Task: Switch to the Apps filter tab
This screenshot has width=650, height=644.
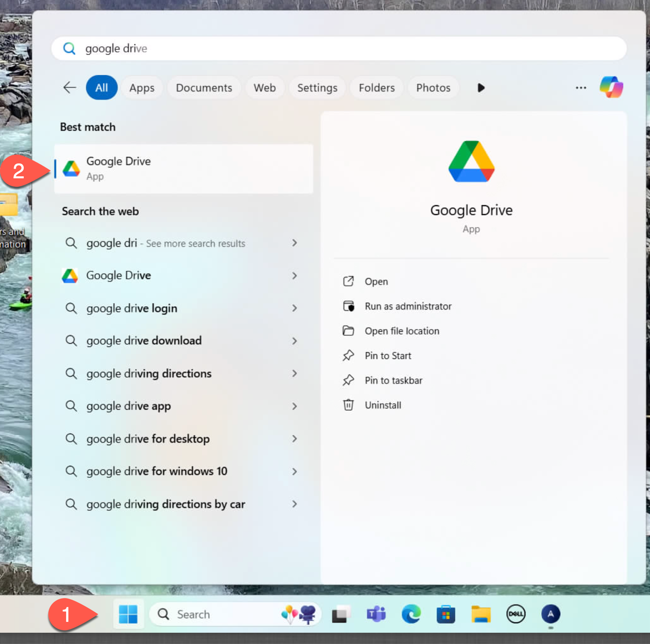Action: pos(142,87)
